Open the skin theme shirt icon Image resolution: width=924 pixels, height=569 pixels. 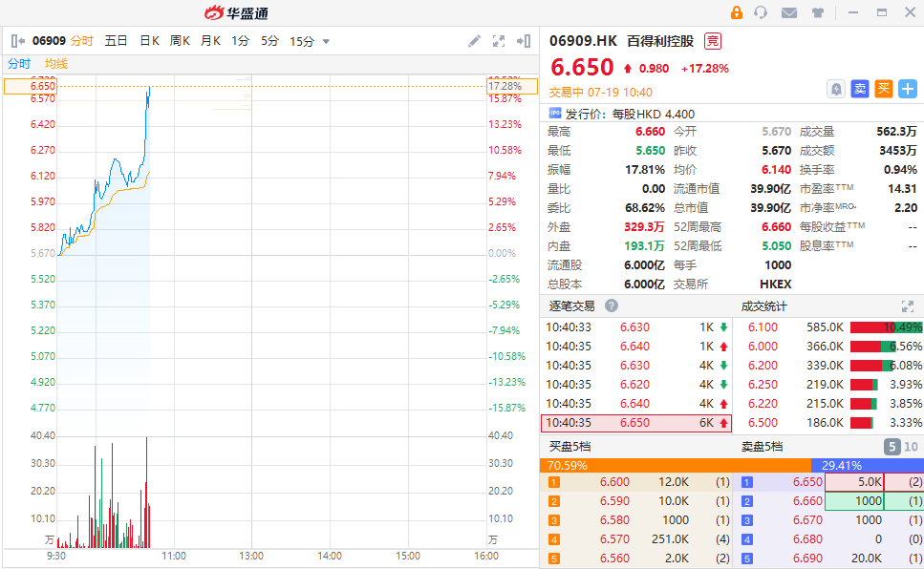click(817, 12)
